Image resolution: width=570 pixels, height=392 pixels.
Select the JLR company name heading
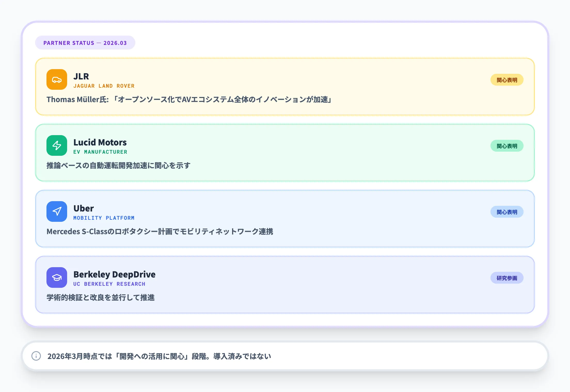click(x=81, y=76)
